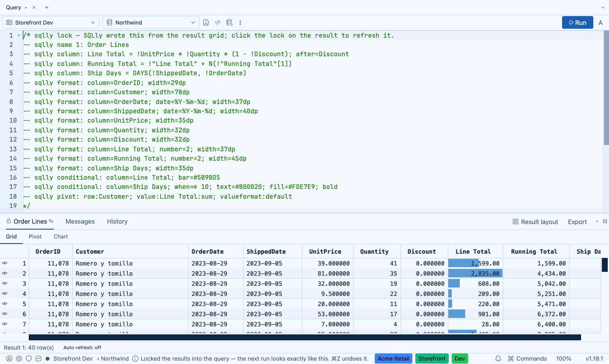
Task: Open the three-dot more options menu
Action: 240,22
